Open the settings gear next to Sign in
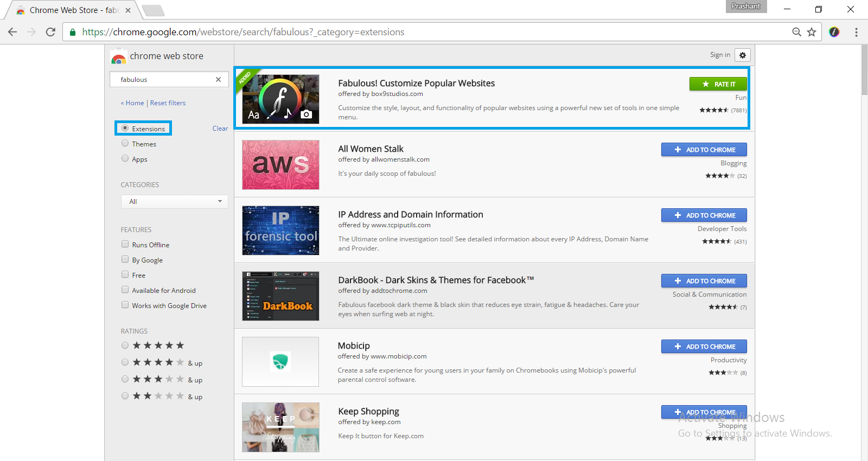The height and width of the screenshot is (461, 868). [743, 55]
